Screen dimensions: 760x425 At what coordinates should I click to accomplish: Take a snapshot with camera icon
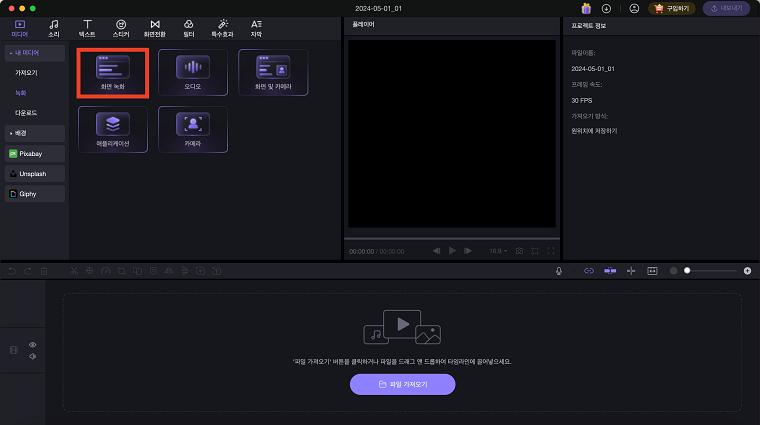[520, 251]
